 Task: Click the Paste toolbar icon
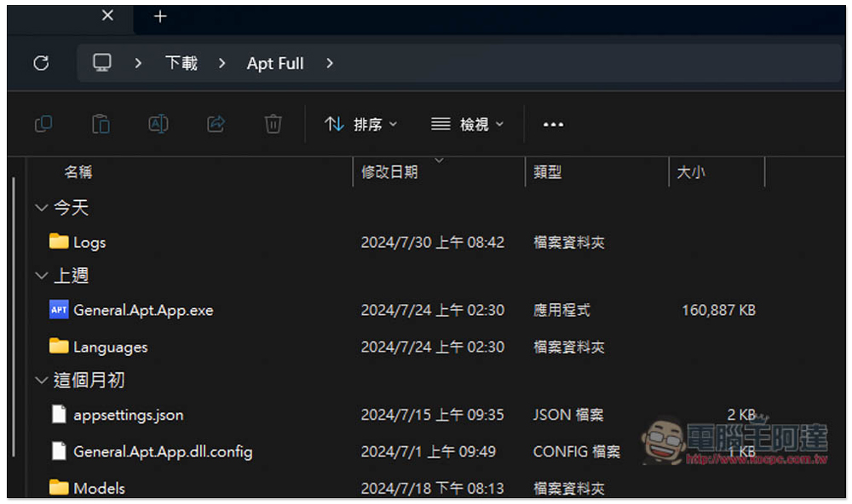coord(101,123)
